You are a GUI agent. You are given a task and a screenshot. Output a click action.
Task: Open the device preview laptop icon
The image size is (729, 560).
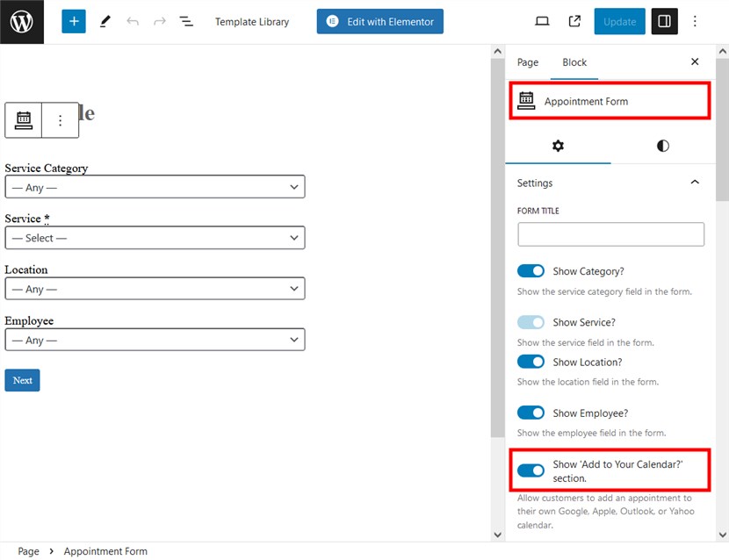pyautogui.click(x=542, y=21)
